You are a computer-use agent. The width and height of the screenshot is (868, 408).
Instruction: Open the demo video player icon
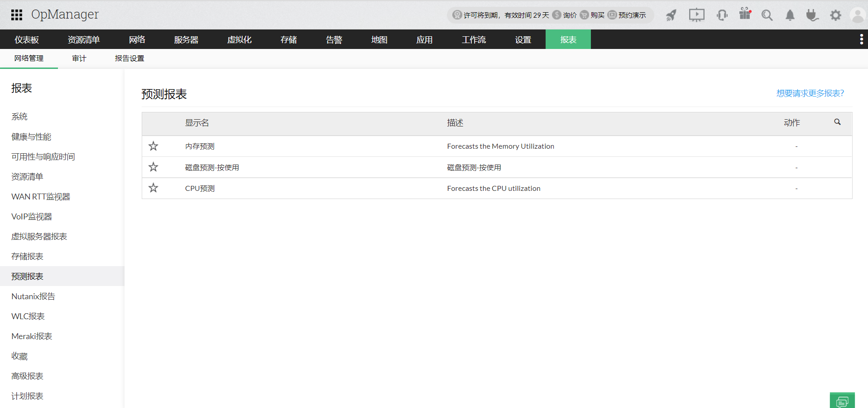click(x=696, y=15)
